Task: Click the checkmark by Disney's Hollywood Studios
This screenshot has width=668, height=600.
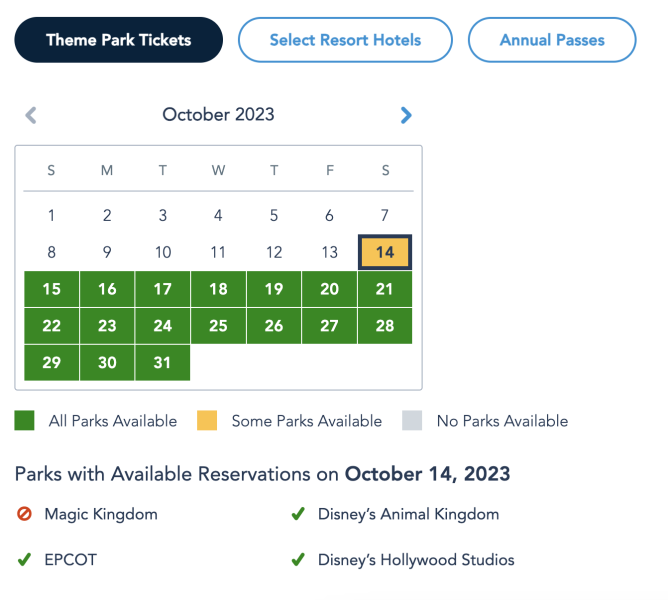Action: click(x=297, y=560)
